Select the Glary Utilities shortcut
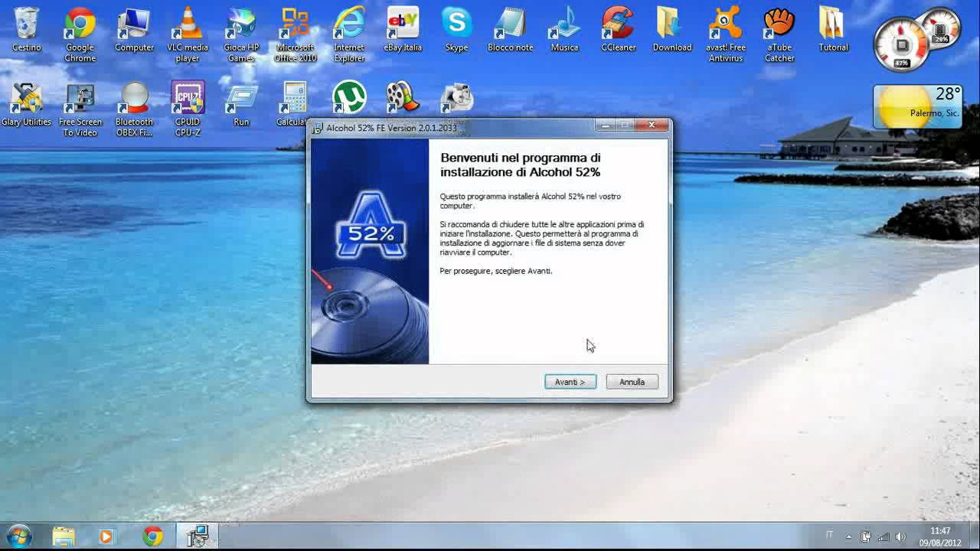 [27, 105]
